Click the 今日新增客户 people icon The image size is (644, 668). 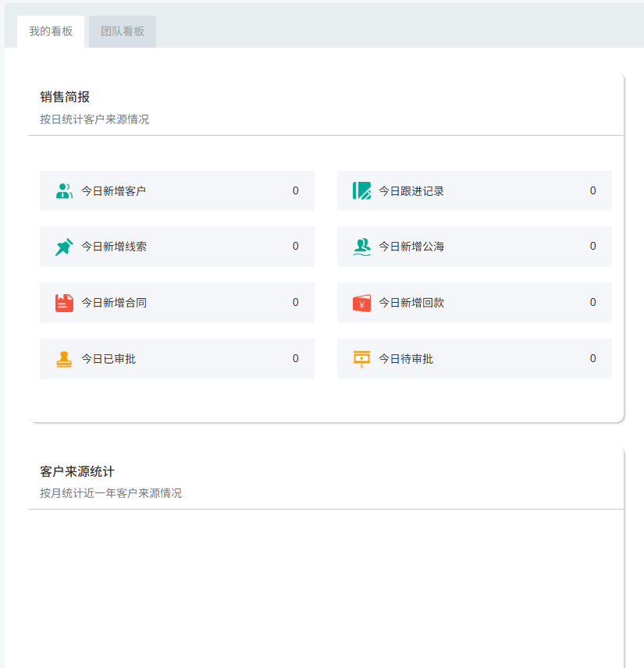[x=64, y=191]
